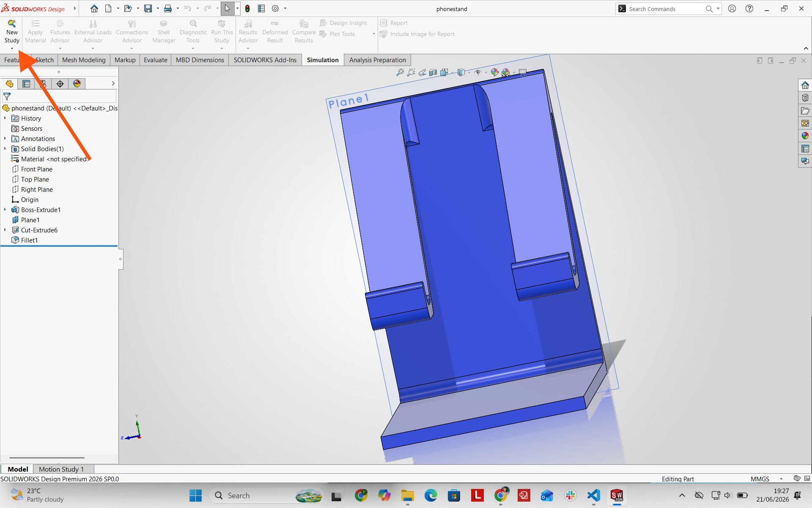The image size is (812, 508).
Task: Open the DimXpertManager crosshair tab
Action: 60,84
